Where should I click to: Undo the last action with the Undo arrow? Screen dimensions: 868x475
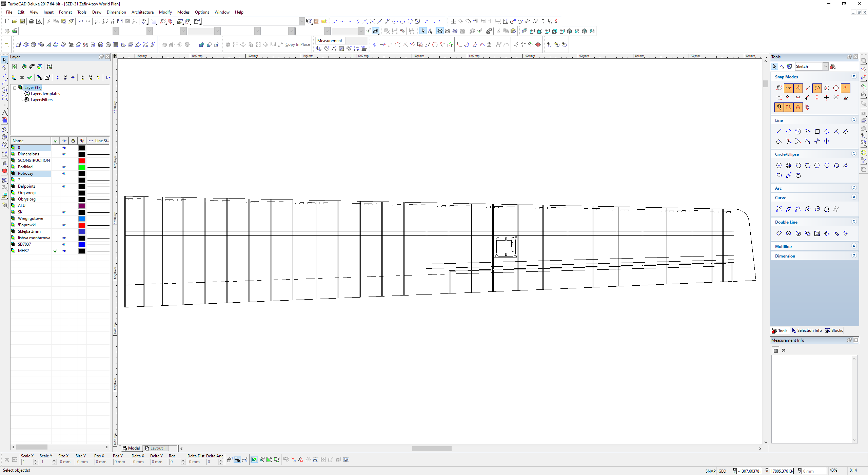pyautogui.click(x=81, y=21)
